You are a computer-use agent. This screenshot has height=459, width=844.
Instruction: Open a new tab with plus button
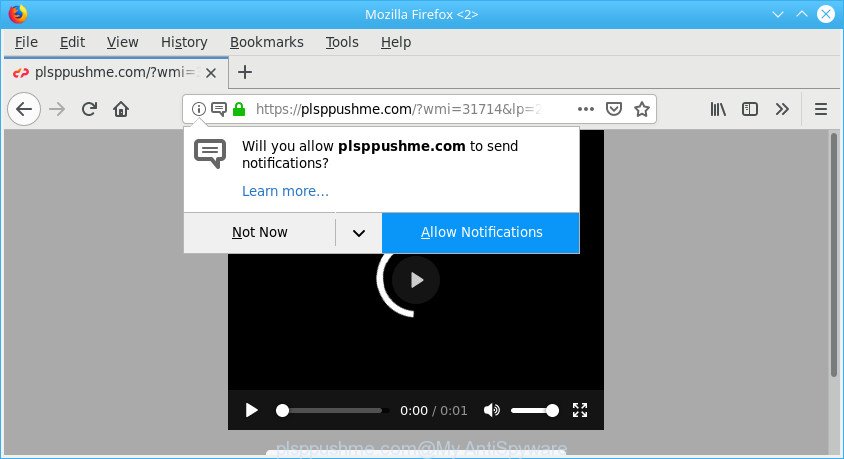(245, 72)
